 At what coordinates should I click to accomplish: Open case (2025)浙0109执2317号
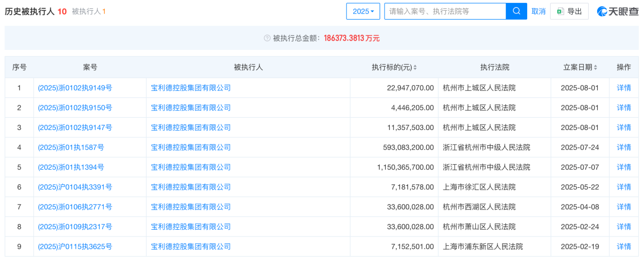click(x=75, y=227)
